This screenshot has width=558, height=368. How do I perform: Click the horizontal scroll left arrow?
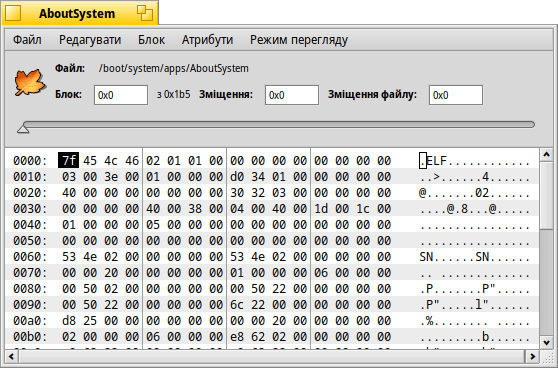[x=12, y=356]
